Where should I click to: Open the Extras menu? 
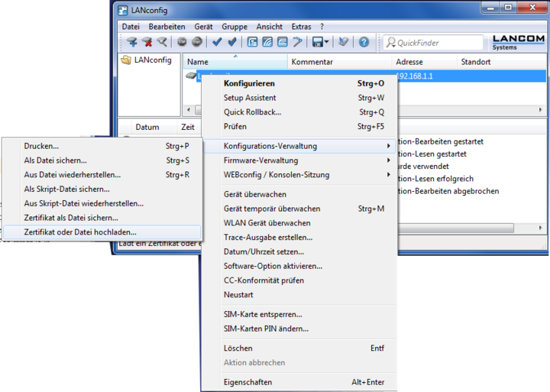pyautogui.click(x=301, y=27)
